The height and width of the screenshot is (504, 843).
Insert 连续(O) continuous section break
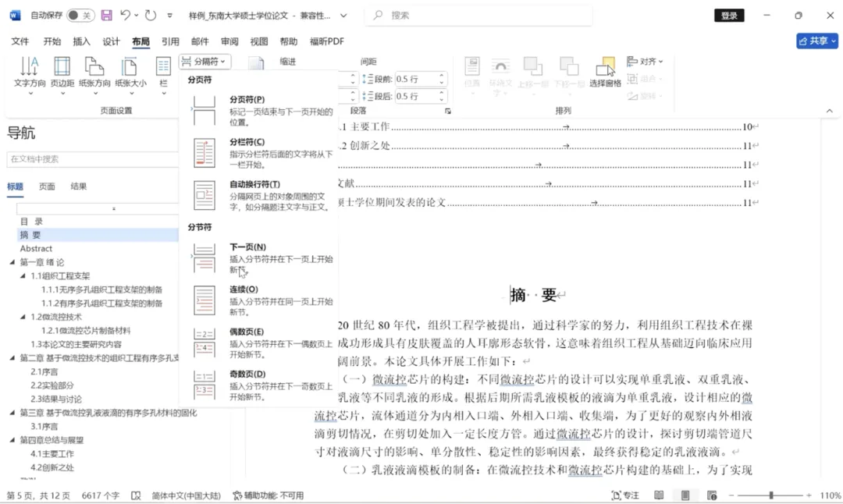261,301
